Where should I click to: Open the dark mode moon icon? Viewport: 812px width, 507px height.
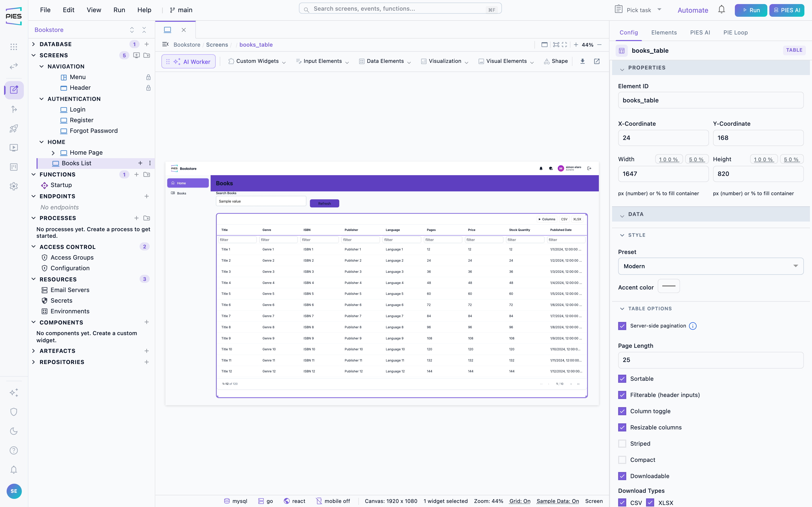[14, 431]
